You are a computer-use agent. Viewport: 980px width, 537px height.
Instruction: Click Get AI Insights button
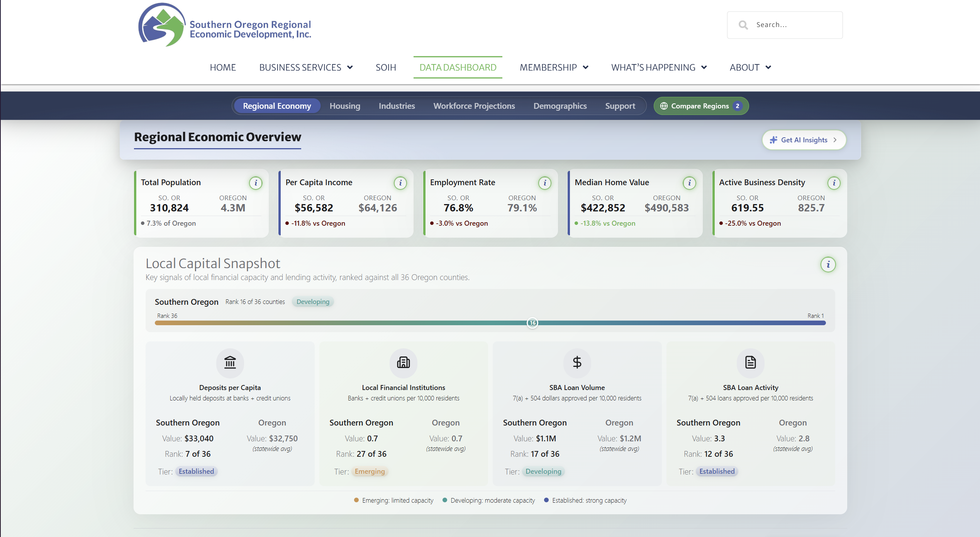pyautogui.click(x=804, y=140)
